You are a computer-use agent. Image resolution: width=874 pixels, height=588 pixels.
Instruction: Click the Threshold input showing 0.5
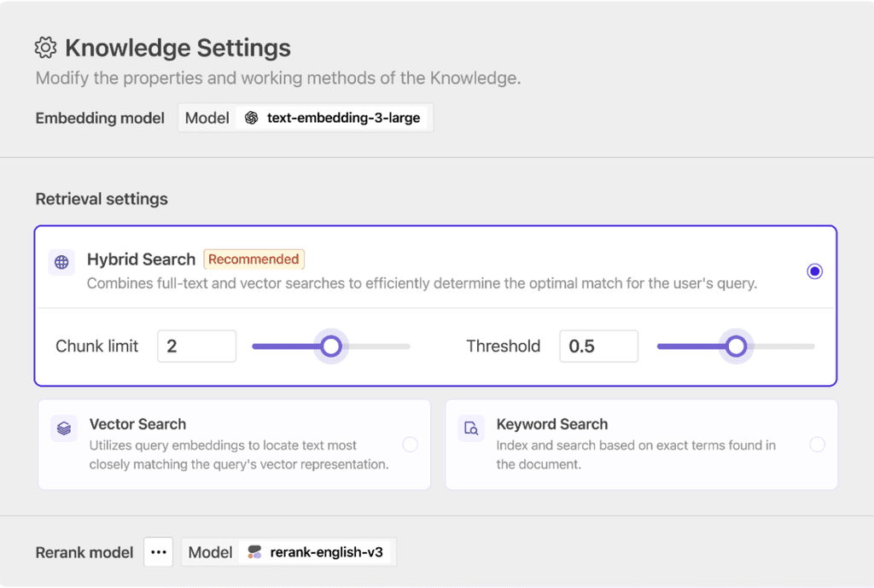(598, 346)
